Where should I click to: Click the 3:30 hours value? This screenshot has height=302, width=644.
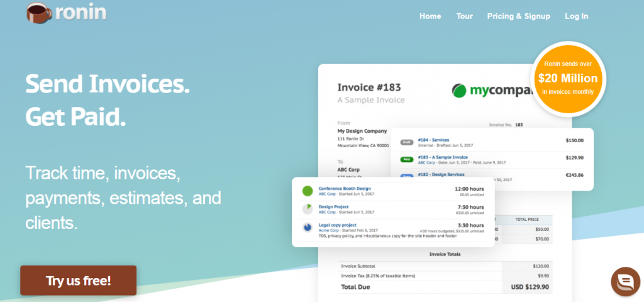pos(470,225)
